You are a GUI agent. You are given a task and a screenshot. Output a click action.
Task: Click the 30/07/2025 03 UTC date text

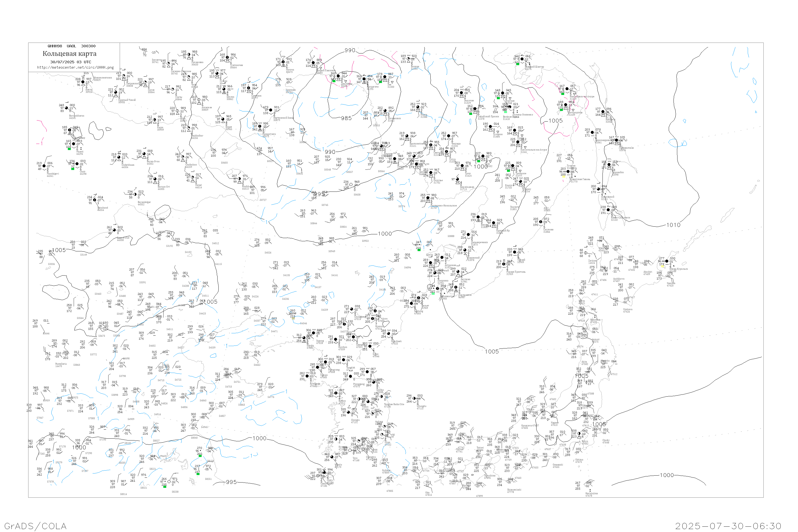click(70, 62)
